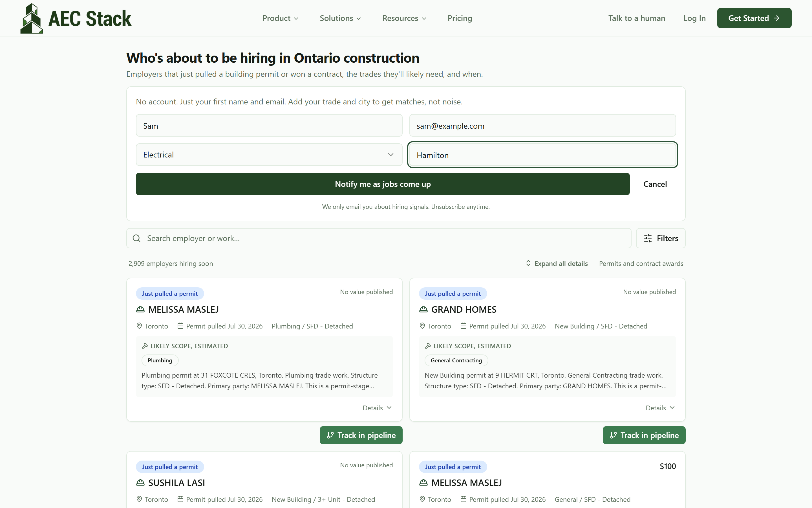Click hard hat icon beside GRAND HOMES

423,309
